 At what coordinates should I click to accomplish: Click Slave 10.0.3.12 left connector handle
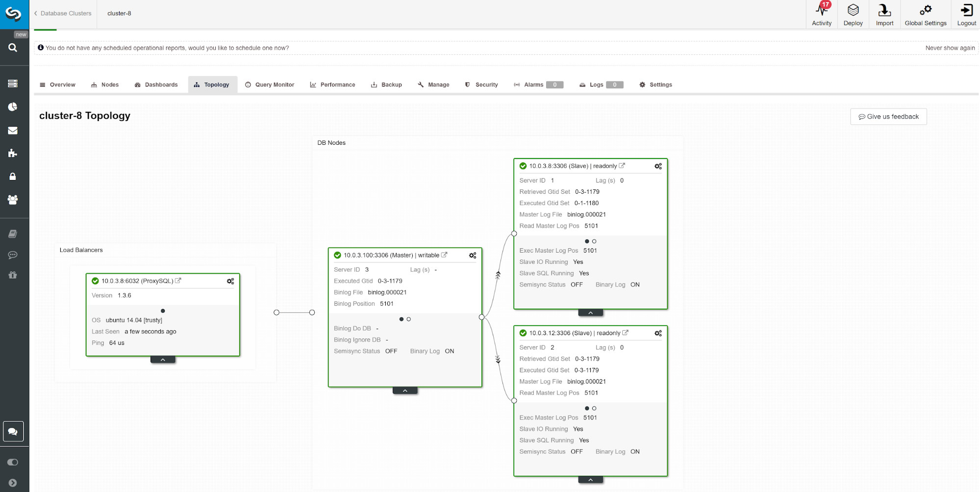(x=514, y=400)
